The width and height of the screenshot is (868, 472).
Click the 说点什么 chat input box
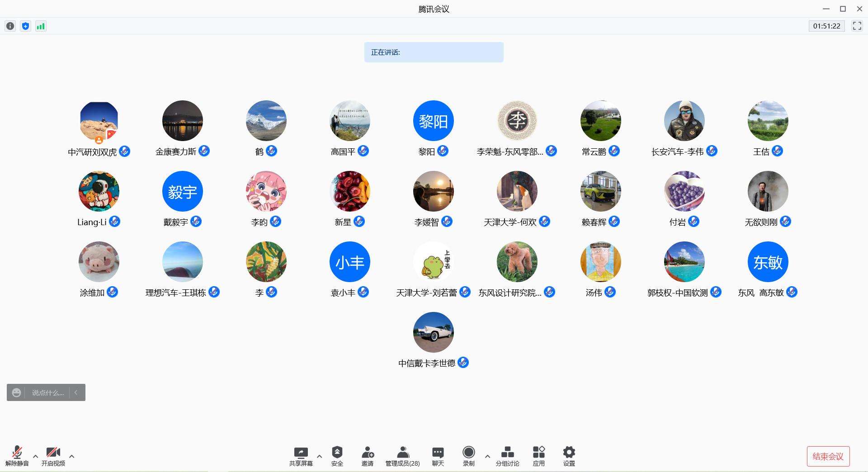tap(47, 392)
